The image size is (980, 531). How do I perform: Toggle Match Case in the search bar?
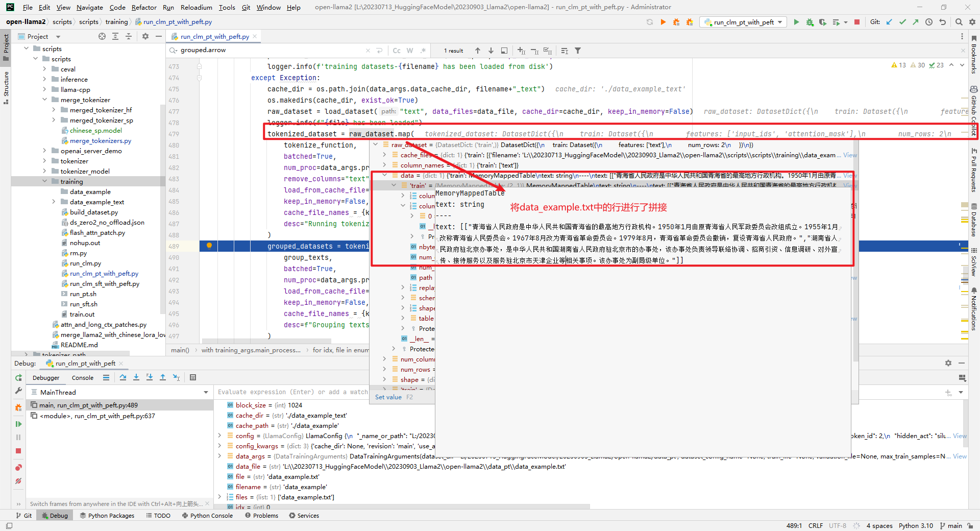coord(397,51)
